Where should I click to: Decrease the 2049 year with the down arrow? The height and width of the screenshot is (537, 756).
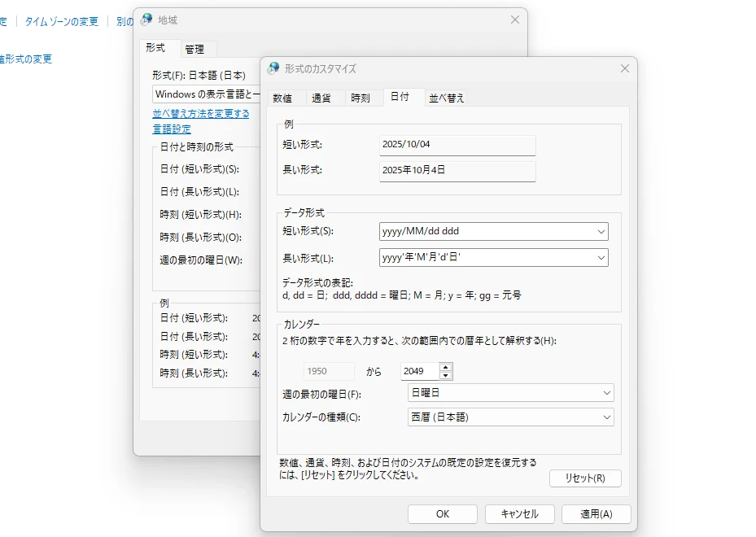tap(445, 375)
